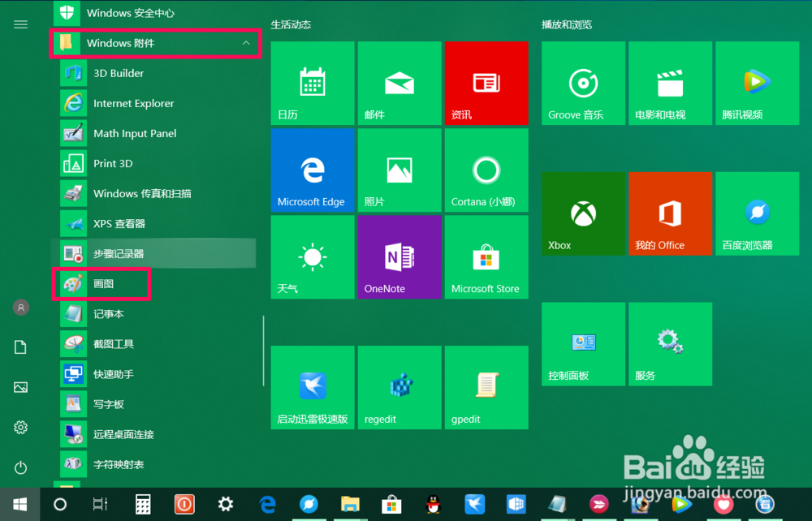Open 写字板 WordPad

(x=155, y=404)
